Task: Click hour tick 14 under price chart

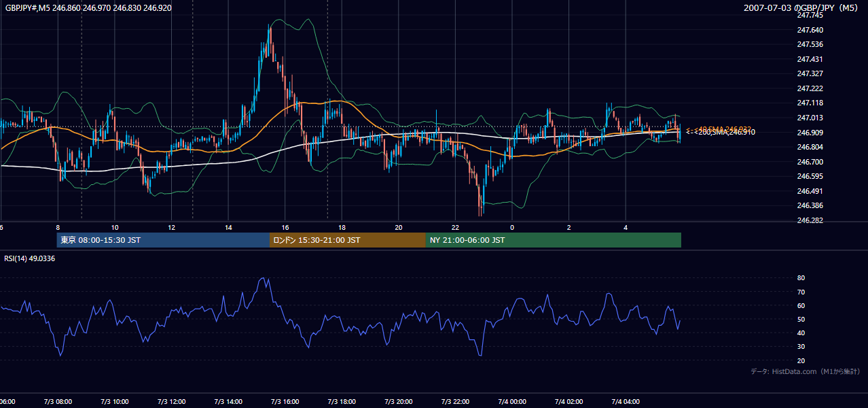Action: [x=228, y=228]
